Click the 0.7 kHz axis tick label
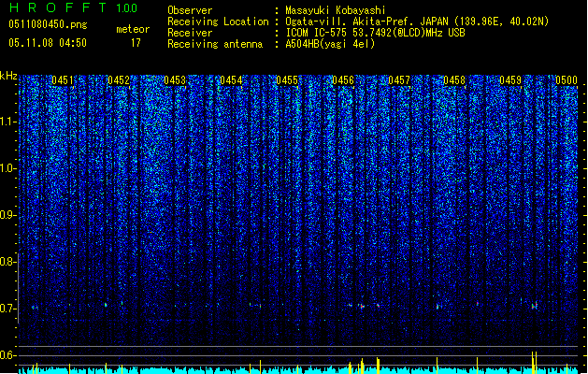 point(8,309)
